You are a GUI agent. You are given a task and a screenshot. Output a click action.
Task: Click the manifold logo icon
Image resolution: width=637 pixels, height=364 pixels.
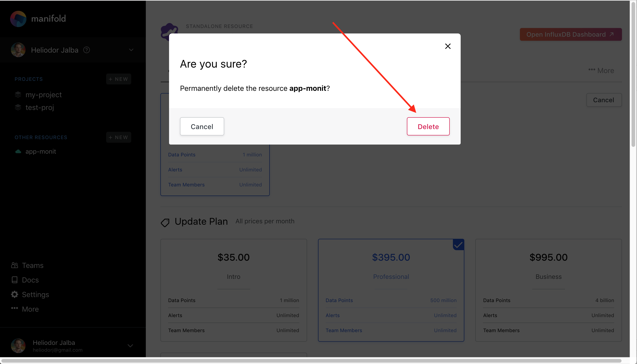tap(18, 19)
